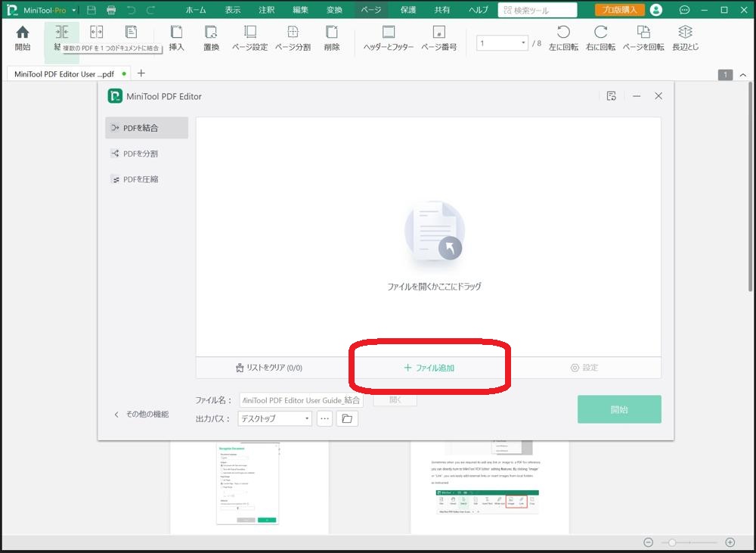Select PDFを結合 in the dialog sidebar
This screenshot has width=756, height=553.
tap(147, 128)
